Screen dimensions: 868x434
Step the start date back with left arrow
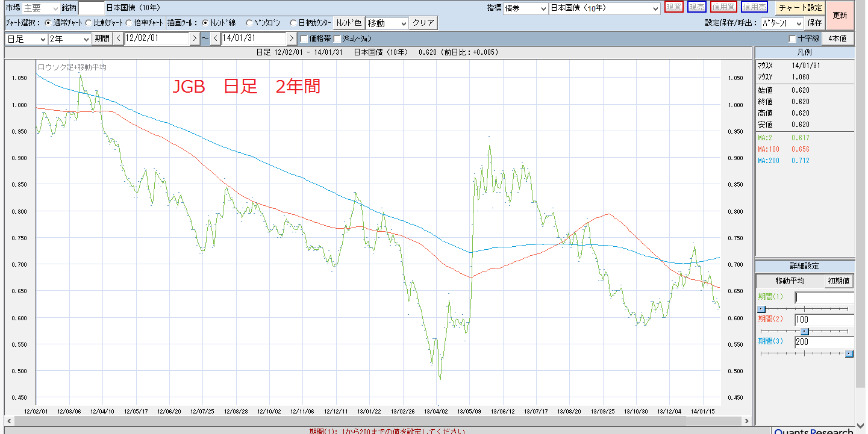tap(118, 39)
